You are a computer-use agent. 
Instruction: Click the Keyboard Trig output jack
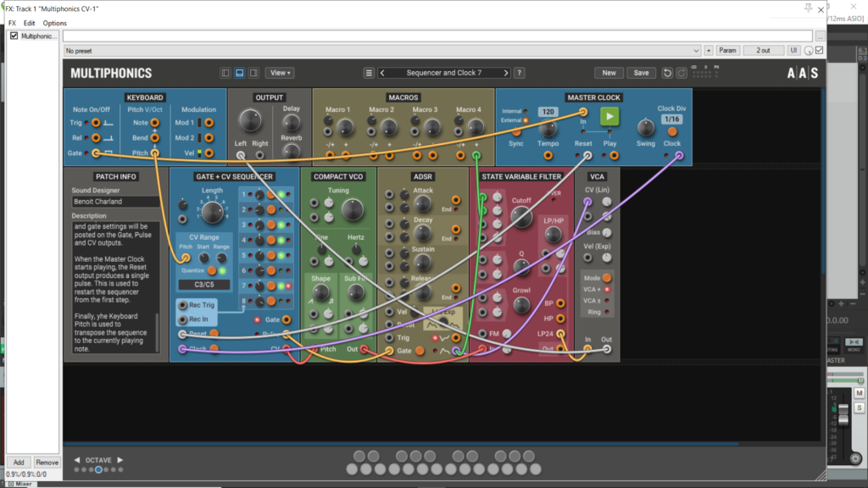click(96, 123)
